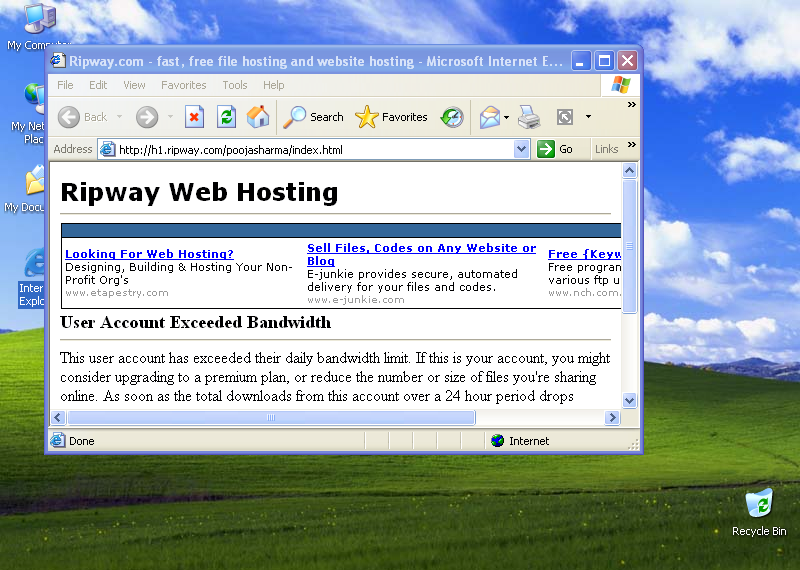Click the scroll up arrow
The image size is (800, 570).
click(x=630, y=170)
